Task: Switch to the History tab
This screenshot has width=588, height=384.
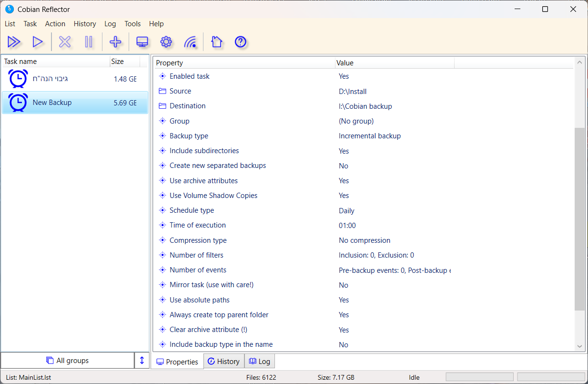Action: click(224, 362)
